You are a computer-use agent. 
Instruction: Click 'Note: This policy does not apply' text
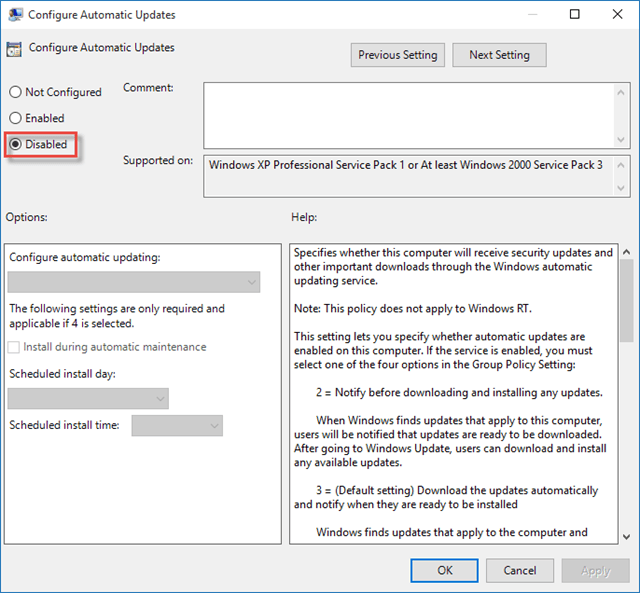point(413,309)
